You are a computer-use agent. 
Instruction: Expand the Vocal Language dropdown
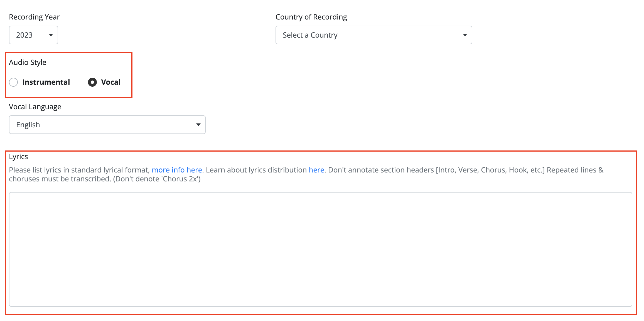point(107,125)
